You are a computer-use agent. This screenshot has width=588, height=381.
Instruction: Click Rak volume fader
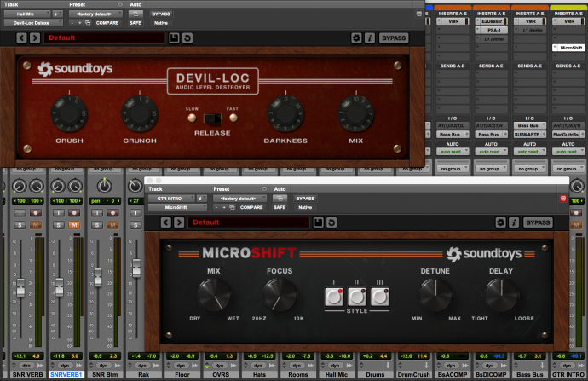[x=136, y=268]
